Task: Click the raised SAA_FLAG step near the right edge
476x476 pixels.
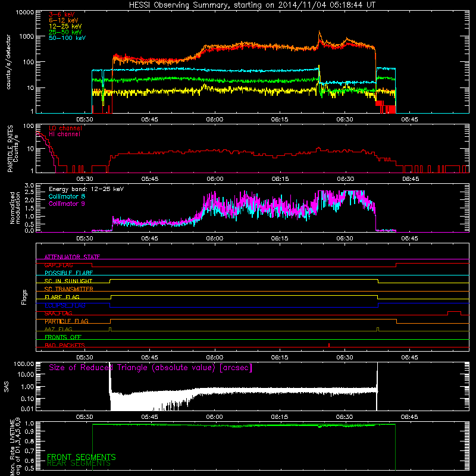Action: point(455,313)
